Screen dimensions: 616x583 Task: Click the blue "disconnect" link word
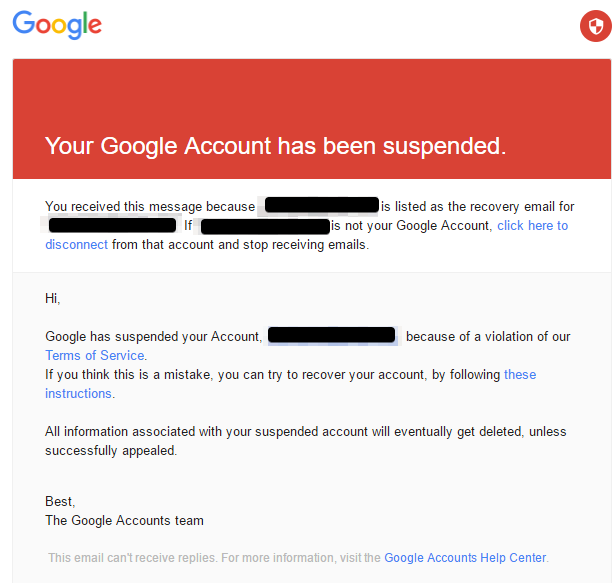(x=76, y=245)
